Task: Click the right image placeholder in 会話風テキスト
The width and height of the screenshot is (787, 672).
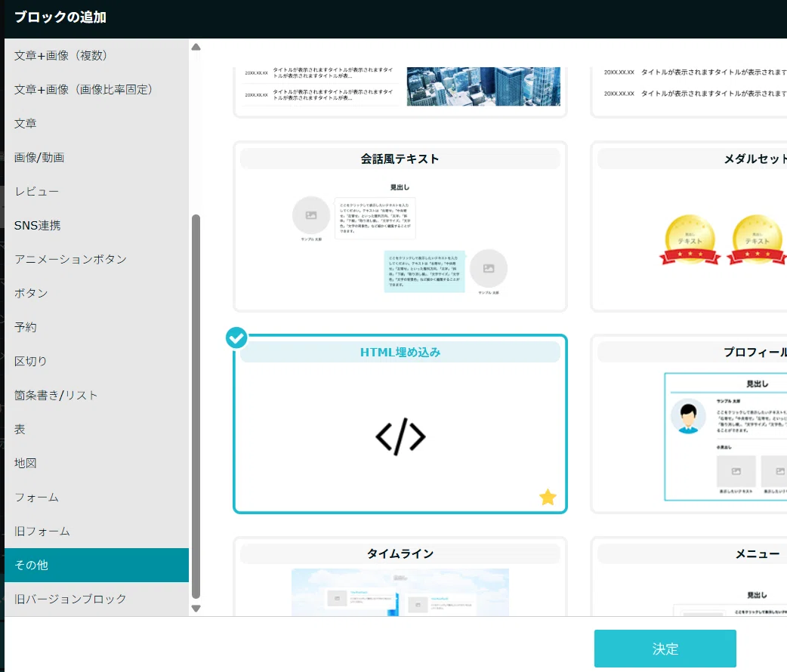Action: pyautogui.click(x=489, y=269)
